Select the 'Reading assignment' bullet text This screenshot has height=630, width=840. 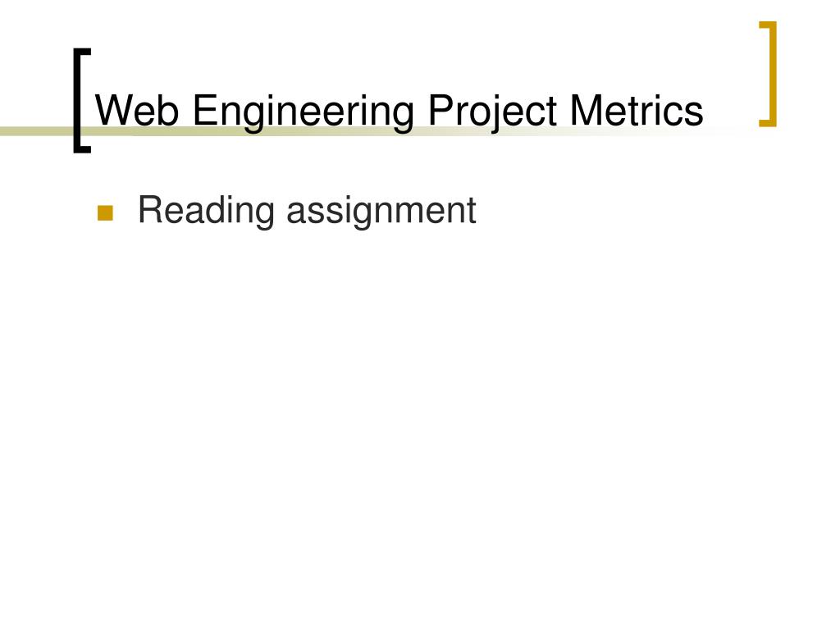tap(307, 211)
